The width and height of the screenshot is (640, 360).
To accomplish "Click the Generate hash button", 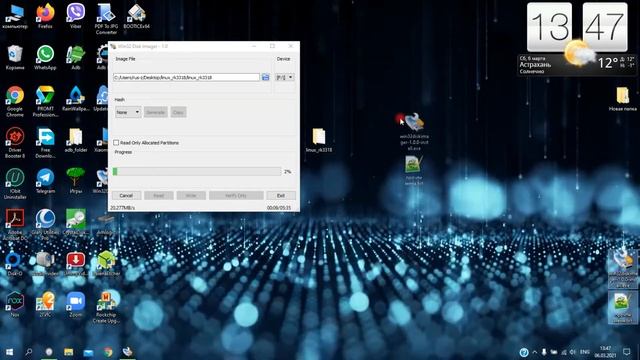I will click(x=156, y=112).
